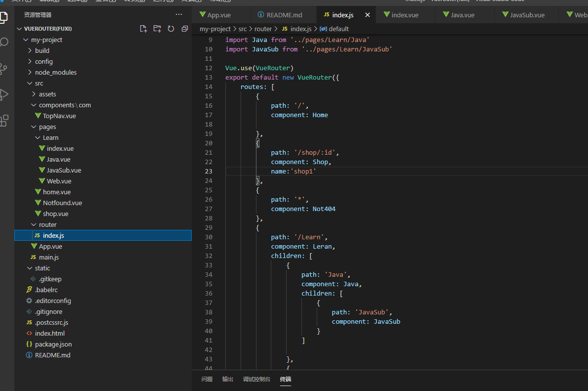Open the Run and Debug view
The image size is (588, 391).
[x=4, y=94]
